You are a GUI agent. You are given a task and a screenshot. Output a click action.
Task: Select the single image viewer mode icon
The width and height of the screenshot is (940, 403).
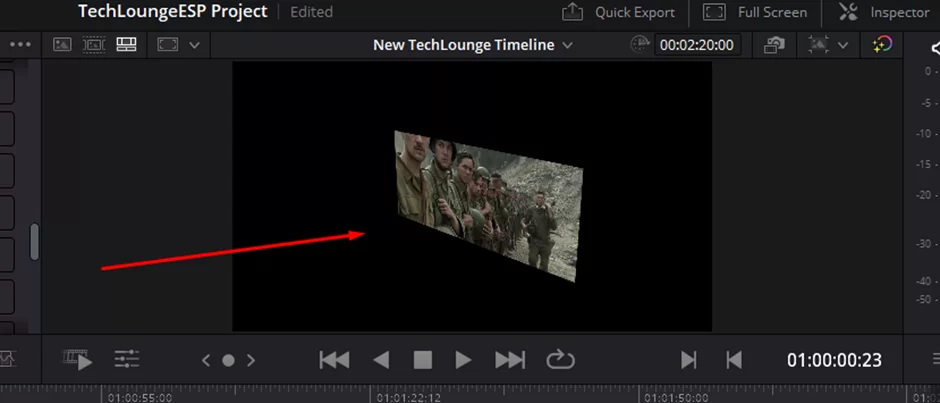[62, 44]
